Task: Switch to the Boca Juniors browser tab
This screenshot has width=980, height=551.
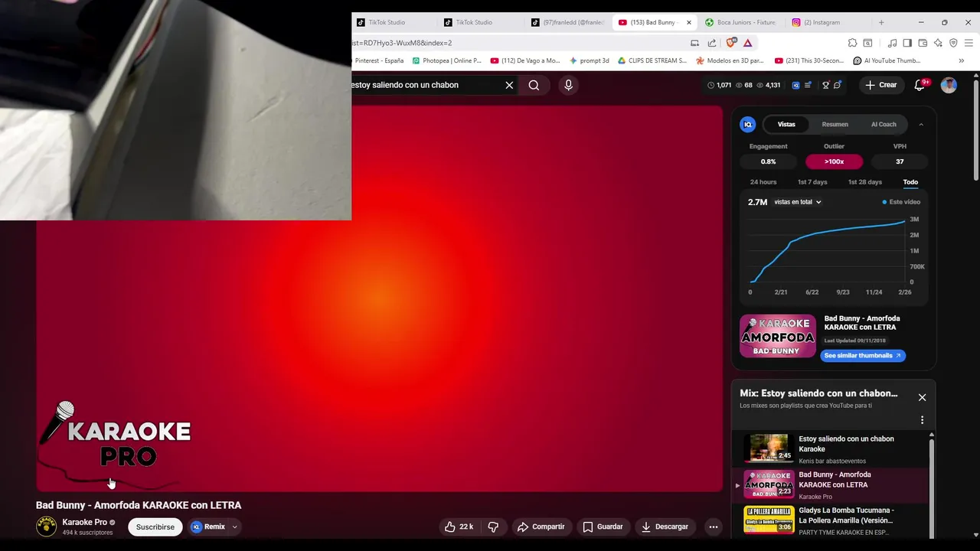Action: pos(740,22)
